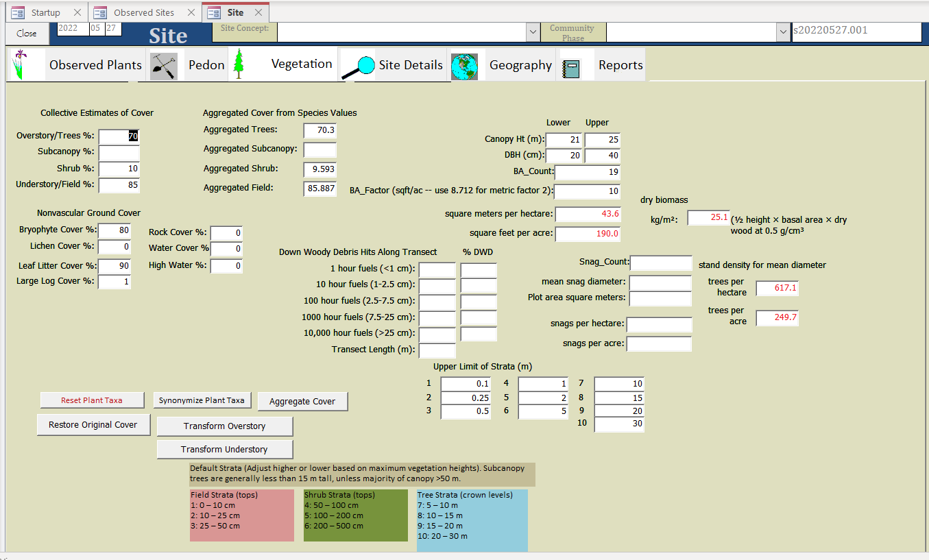Click the Observed Sites tab form icon
The height and width of the screenshot is (560, 929).
point(100,12)
